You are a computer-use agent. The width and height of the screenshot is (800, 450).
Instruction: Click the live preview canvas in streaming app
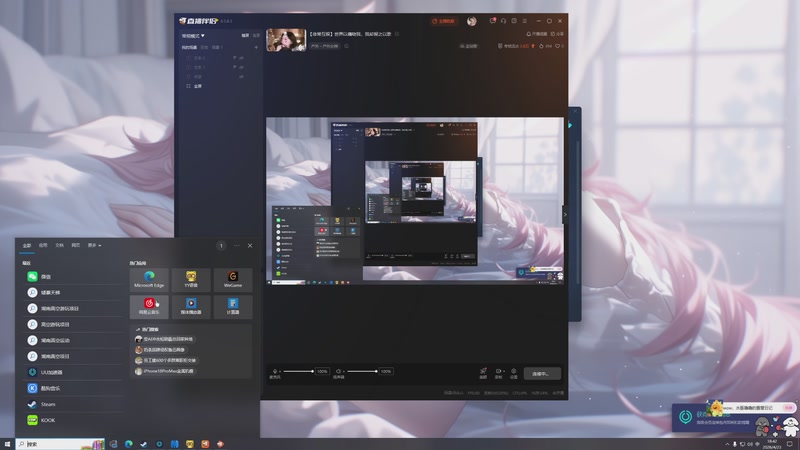(415, 201)
